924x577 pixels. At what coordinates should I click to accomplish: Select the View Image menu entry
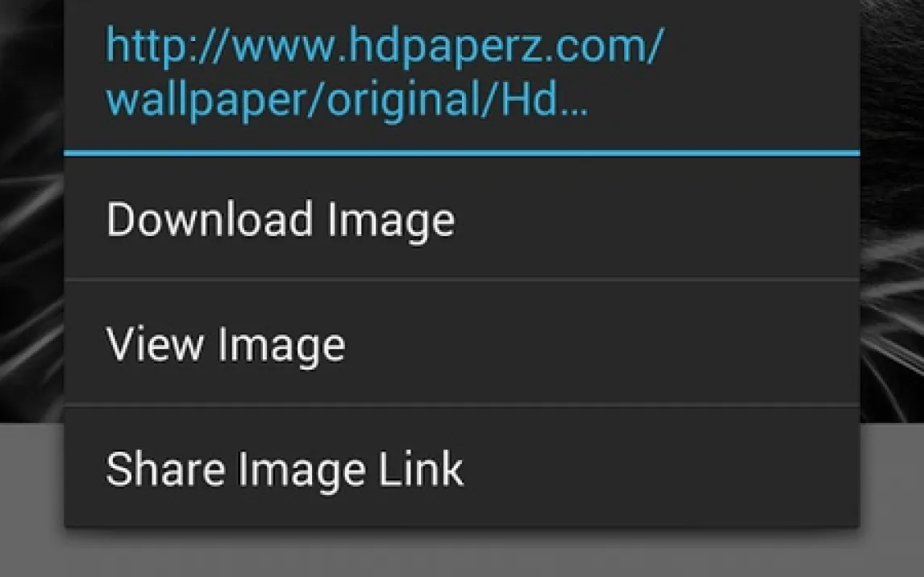461,344
